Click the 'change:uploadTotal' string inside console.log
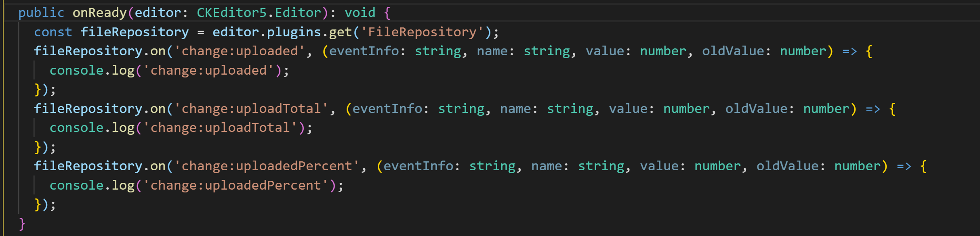This screenshot has height=236, width=980. point(220,128)
